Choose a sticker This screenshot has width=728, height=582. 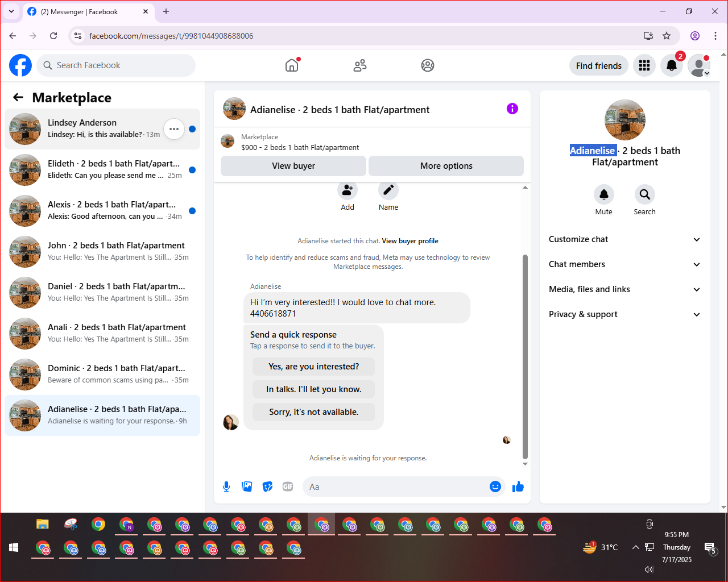(267, 487)
